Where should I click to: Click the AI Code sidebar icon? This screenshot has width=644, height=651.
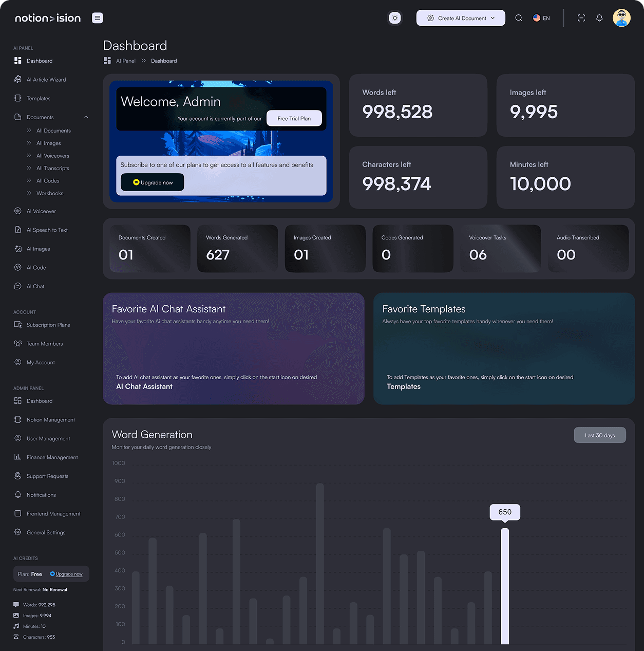(18, 268)
